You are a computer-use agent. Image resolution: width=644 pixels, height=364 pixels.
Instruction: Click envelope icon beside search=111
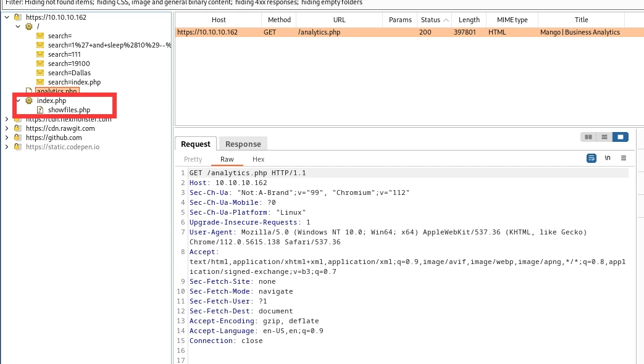[x=40, y=54]
